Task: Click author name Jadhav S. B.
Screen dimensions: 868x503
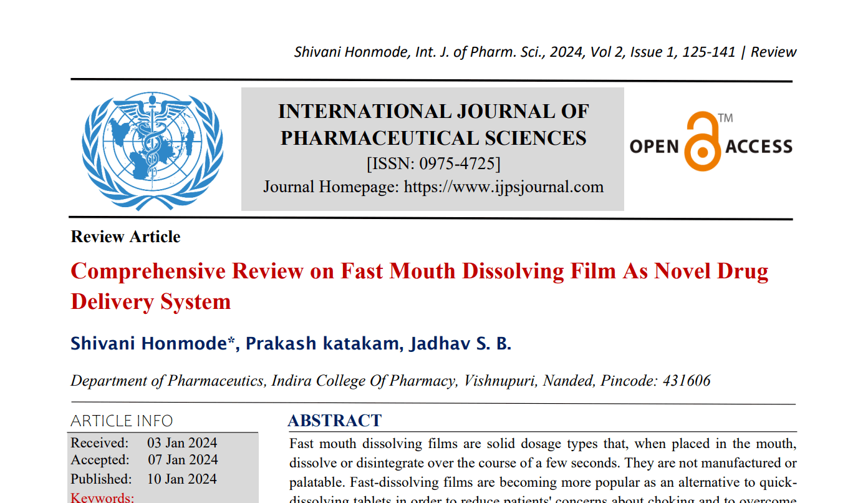Action: [460, 344]
